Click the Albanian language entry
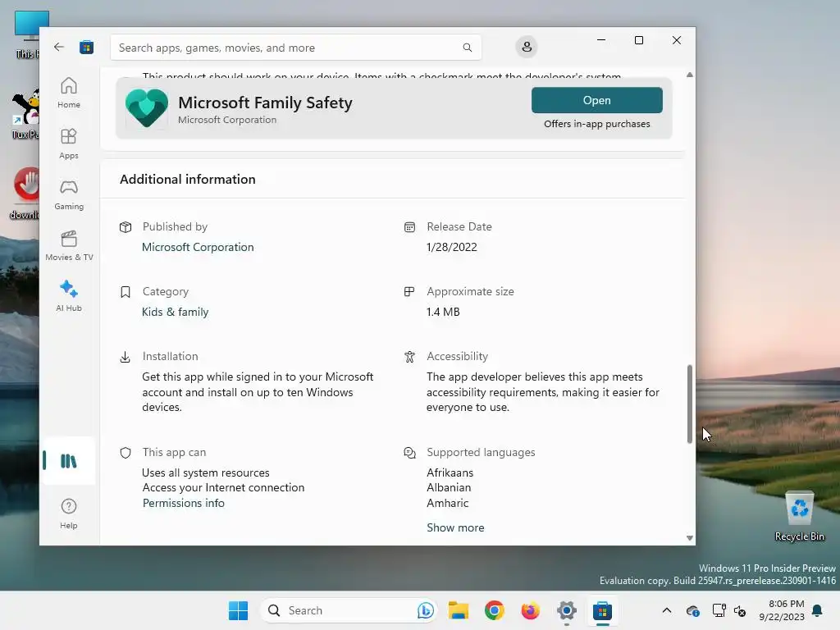Image resolution: width=840 pixels, height=630 pixels. (449, 487)
